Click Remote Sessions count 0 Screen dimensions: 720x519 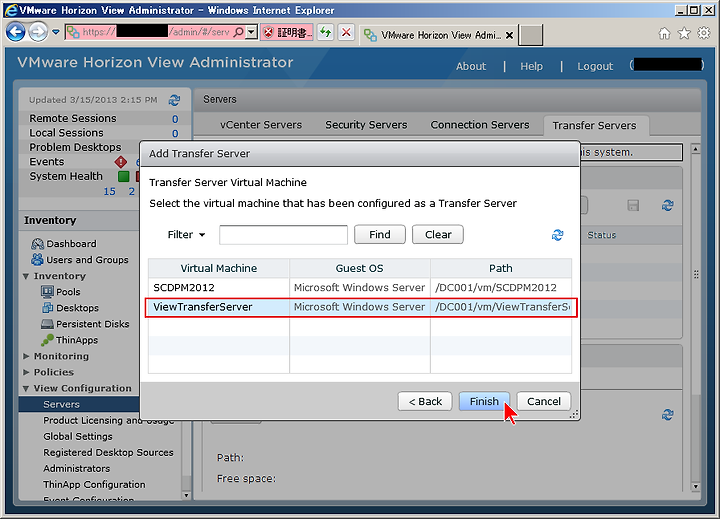click(175, 119)
